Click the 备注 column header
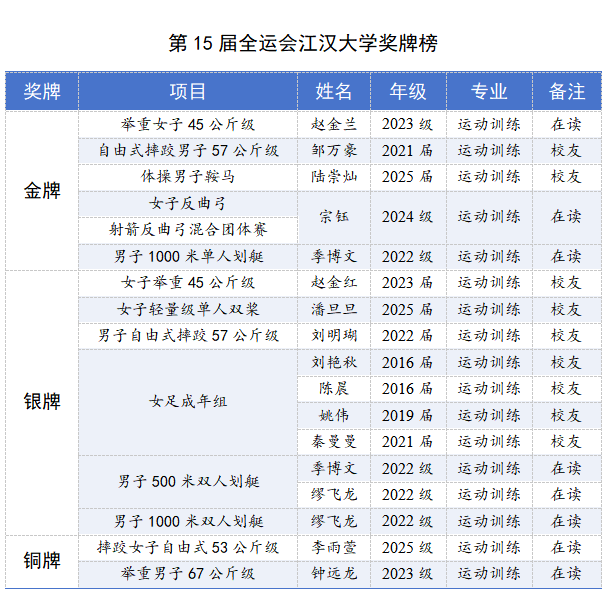The height and width of the screenshot is (591, 608). pos(566,92)
